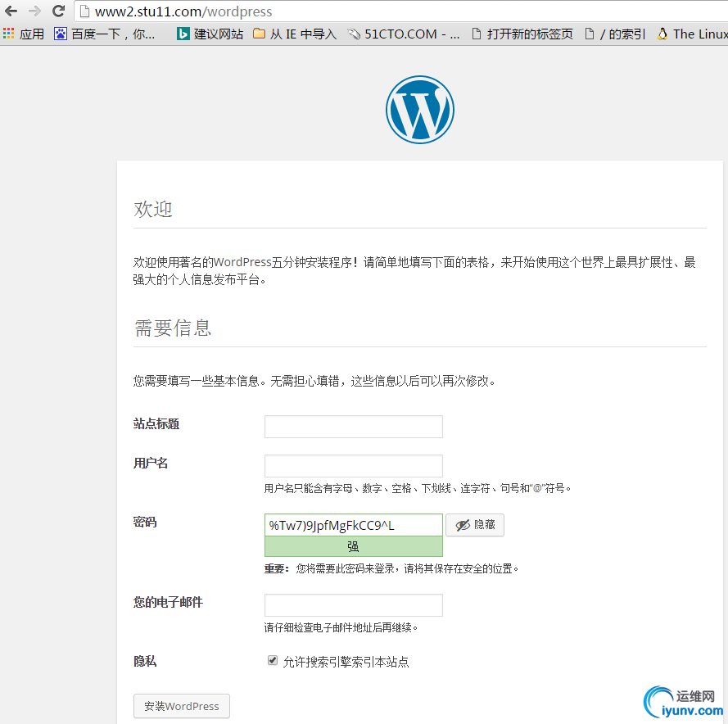The width and height of the screenshot is (728, 724).
Task: Open the 应用 apps bookmark
Action: pos(23,34)
